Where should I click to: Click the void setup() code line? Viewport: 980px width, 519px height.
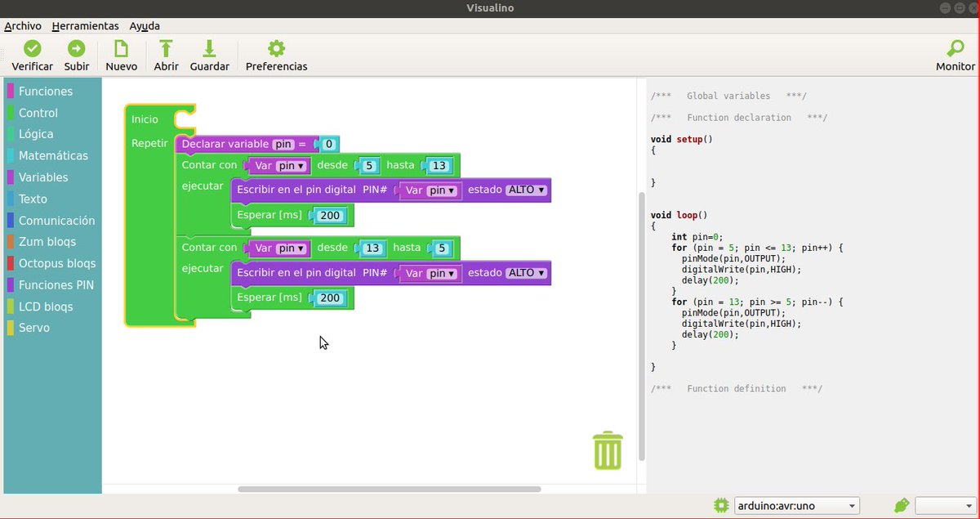pyautogui.click(x=682, y=139)
